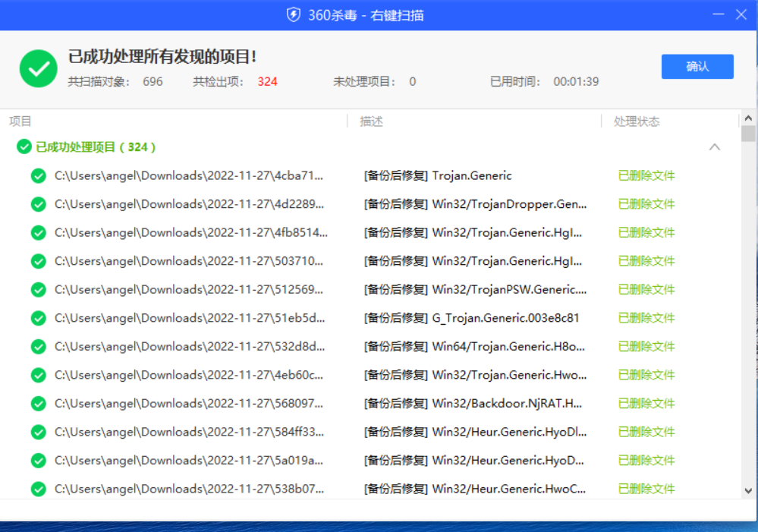
Task: Click green check icon of the 584ff33 row
Action: point(38,433)
